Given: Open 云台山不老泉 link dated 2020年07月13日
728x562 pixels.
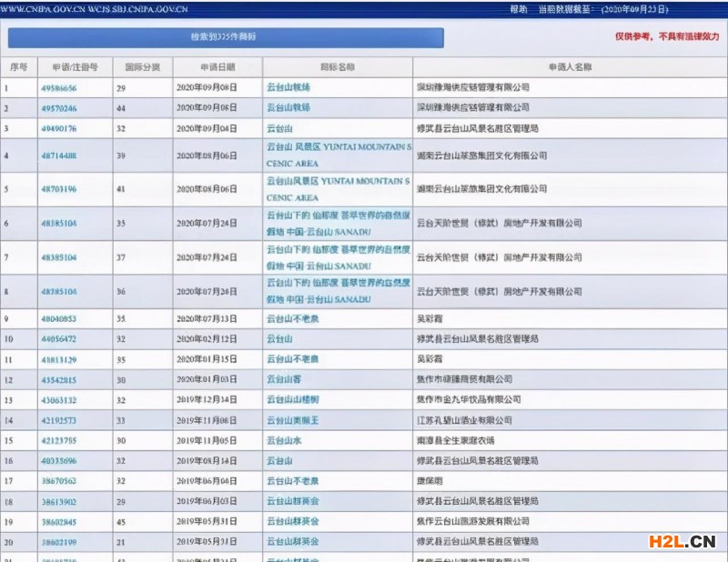Looking at the screenshot, I should [x=292, y=319].
